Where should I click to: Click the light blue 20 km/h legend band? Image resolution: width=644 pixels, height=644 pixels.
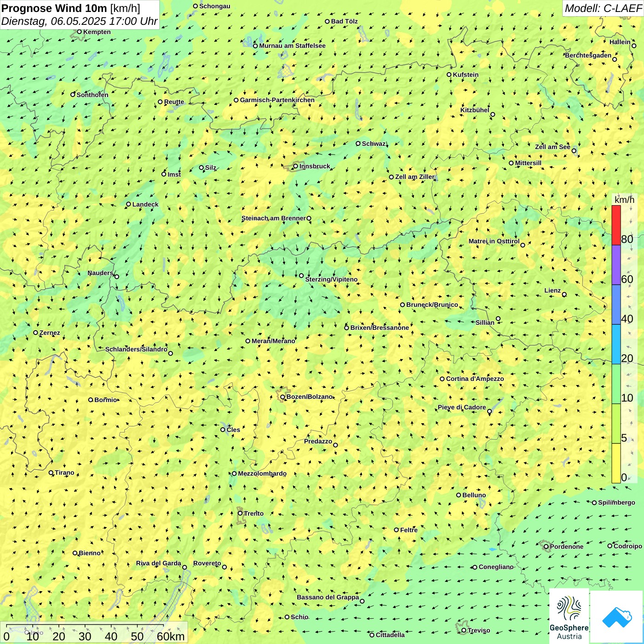[x=616, y=345]
